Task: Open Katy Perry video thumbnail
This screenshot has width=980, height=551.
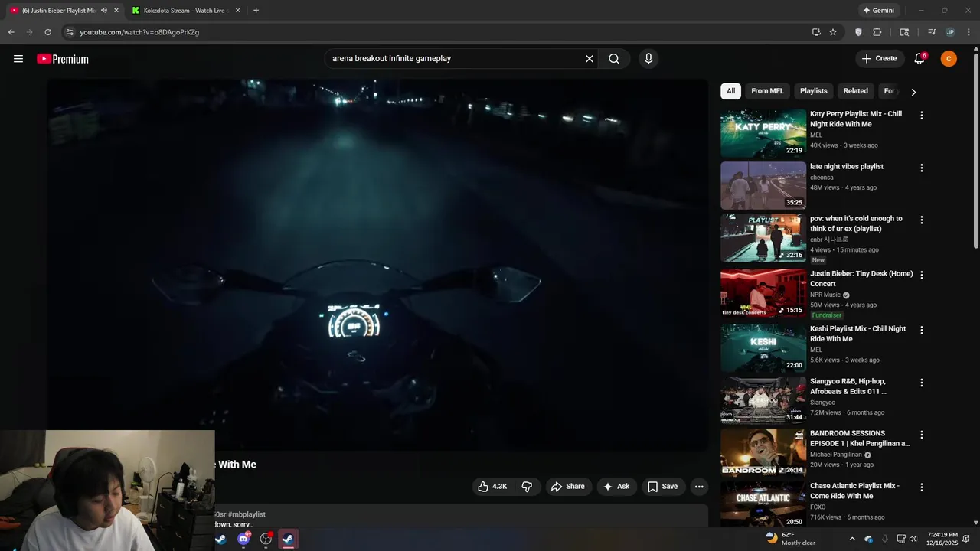Action: point(763,133)
